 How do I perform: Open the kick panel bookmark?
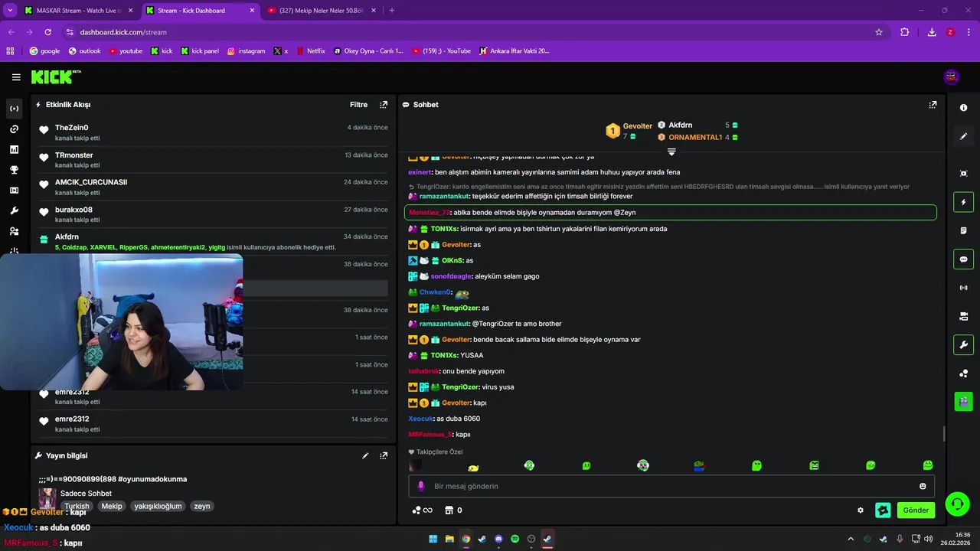tap(200, 51)
